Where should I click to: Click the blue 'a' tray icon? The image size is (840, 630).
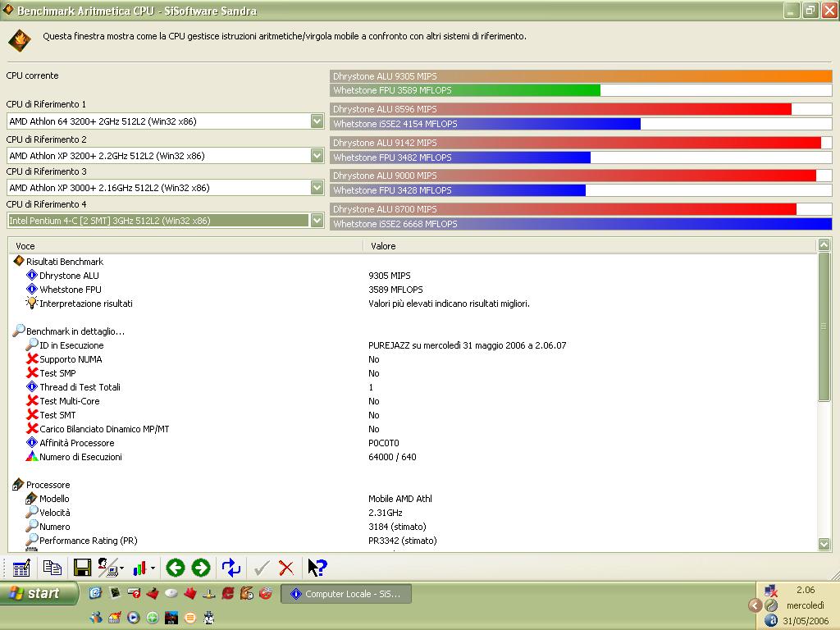pos(771,621)
